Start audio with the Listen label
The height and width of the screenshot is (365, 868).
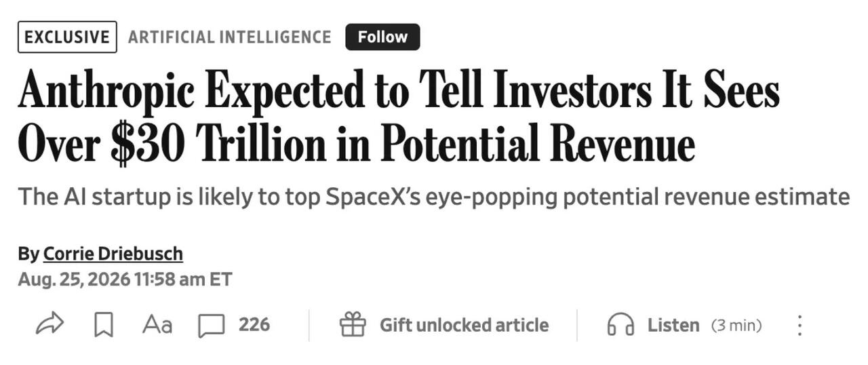pos(673,325)
